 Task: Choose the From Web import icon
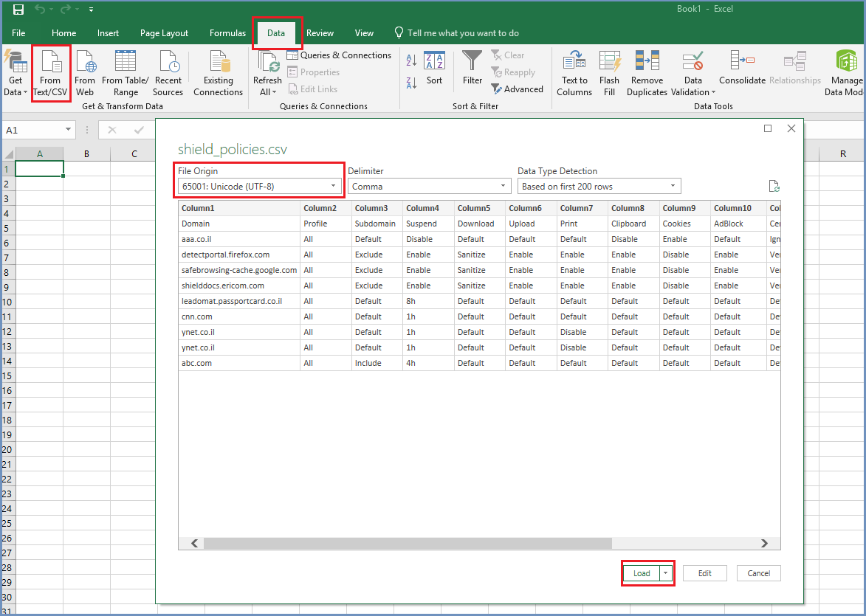pyautogui.click(x=85, y=73)
